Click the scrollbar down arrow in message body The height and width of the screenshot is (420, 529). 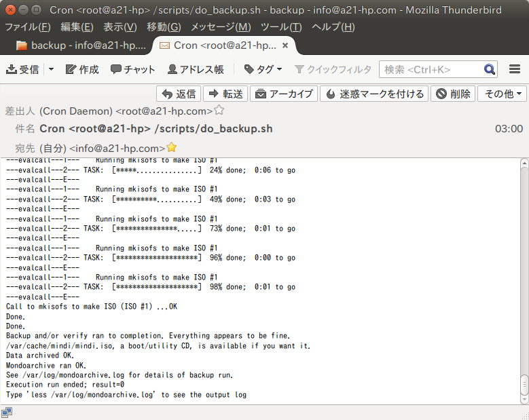524,400
